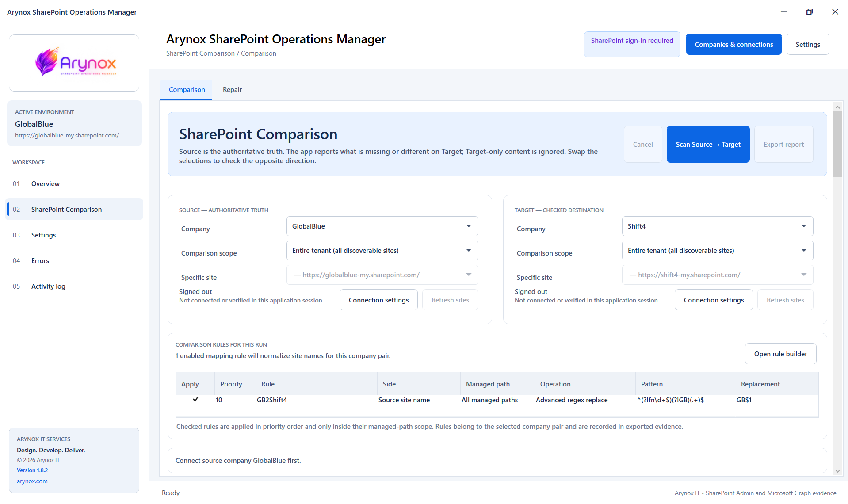Click Export report button
Screen dimensions: 848x504
point(783,145)
